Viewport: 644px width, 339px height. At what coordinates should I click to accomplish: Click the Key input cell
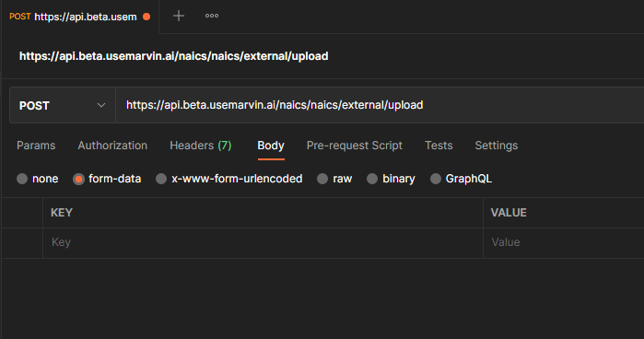point(263,243)
